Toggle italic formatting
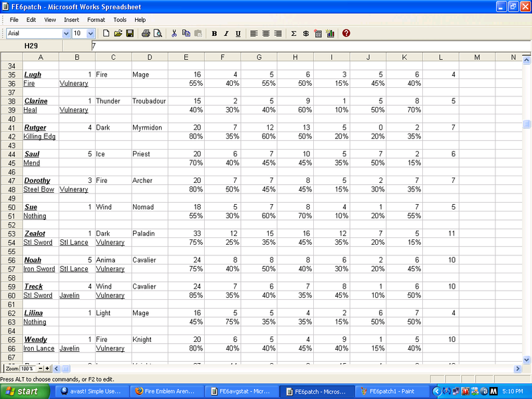This screenshot has height=399, width=532. point(226,33)
